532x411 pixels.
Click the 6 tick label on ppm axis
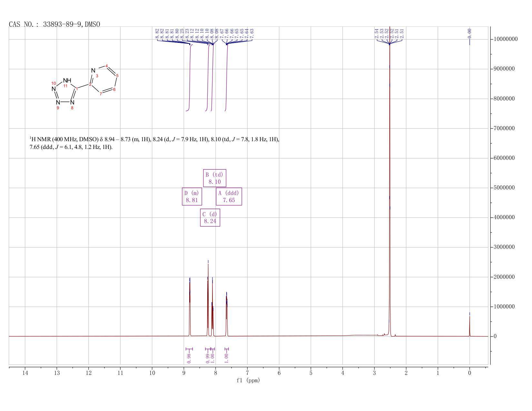coord(279,373)
